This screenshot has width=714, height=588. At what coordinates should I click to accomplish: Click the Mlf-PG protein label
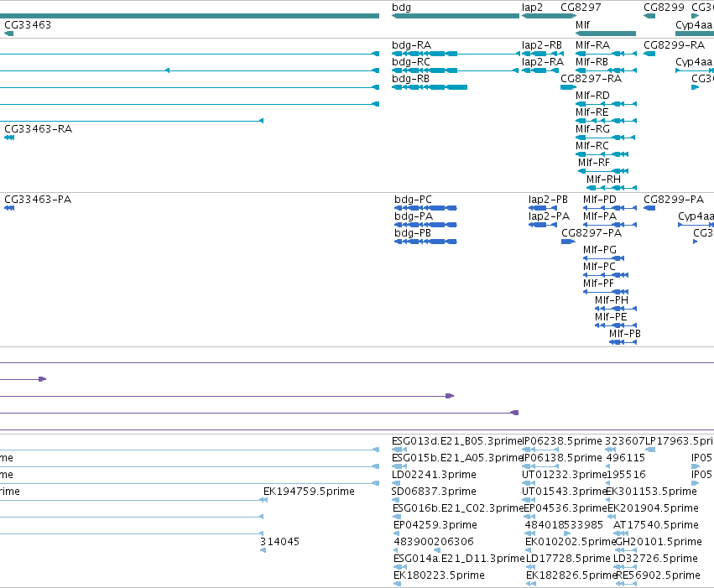pos(600,250)
